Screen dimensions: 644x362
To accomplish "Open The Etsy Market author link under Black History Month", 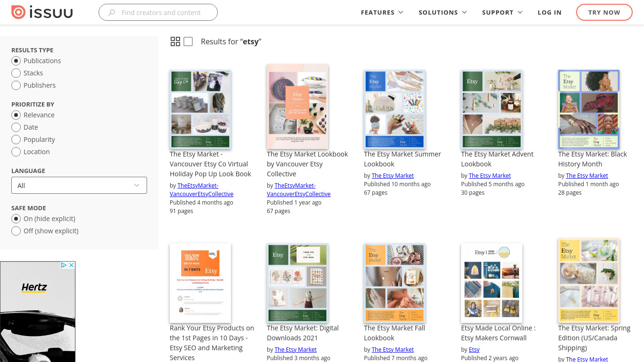I will pos(587,175).
